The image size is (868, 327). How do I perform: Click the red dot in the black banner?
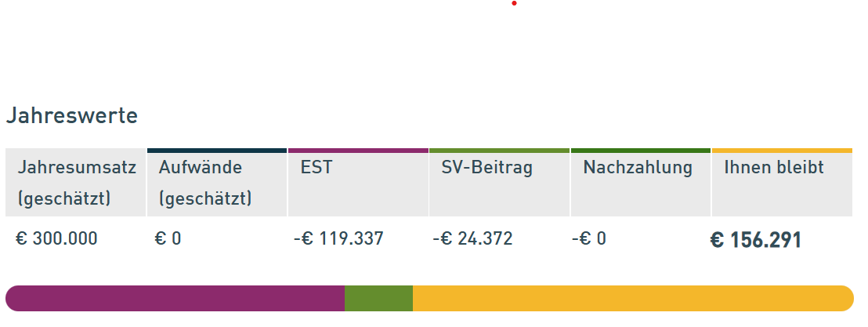(x=514, y=3)
